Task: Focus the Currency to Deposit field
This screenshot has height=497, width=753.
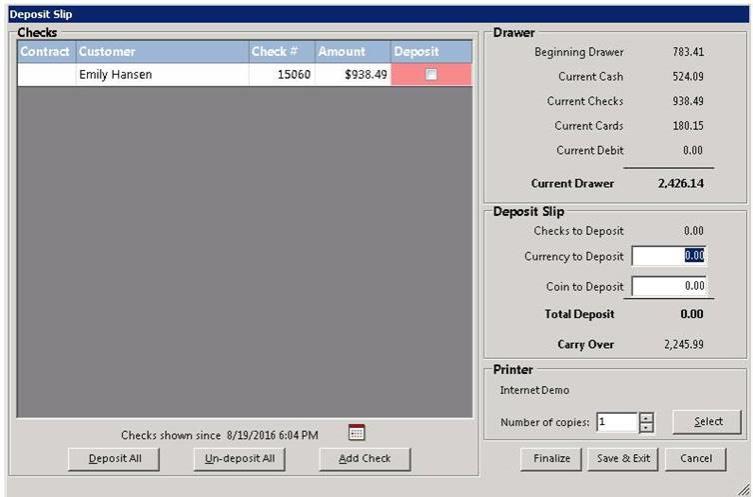Action: pos(670,256)
